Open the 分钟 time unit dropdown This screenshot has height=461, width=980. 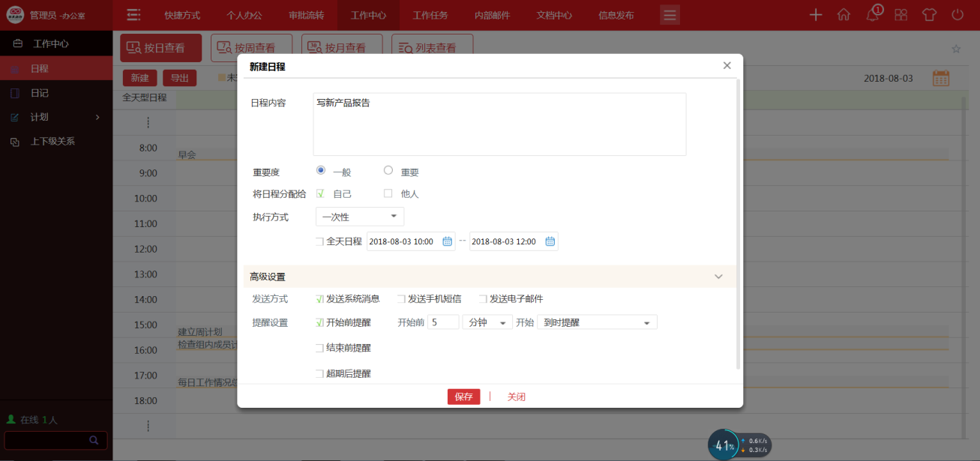point(487,321)
